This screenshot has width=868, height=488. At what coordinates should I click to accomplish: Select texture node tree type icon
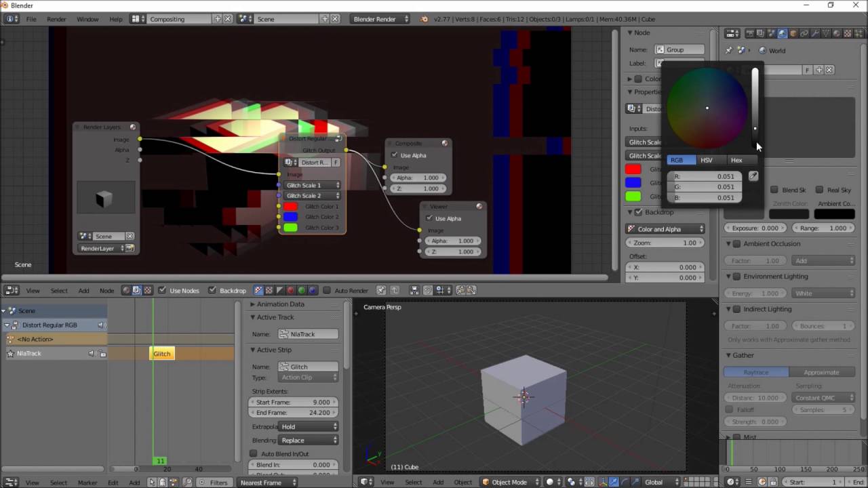(x=148, y=290)
